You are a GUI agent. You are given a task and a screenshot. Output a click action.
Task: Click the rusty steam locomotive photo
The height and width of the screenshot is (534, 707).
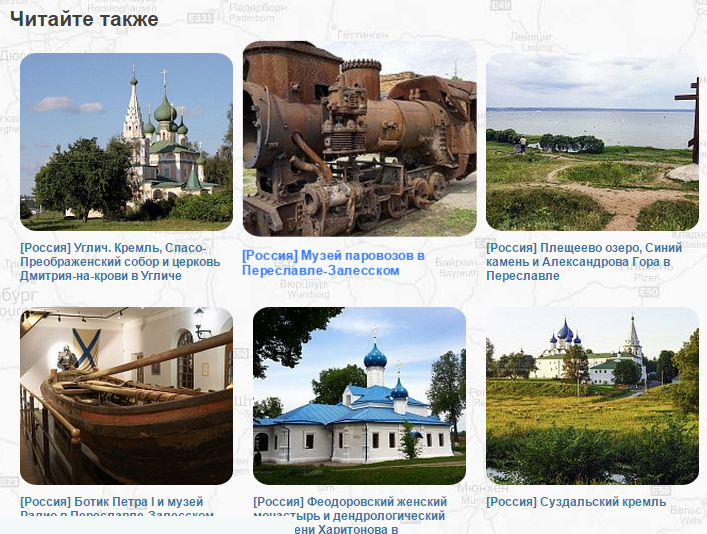360,138
